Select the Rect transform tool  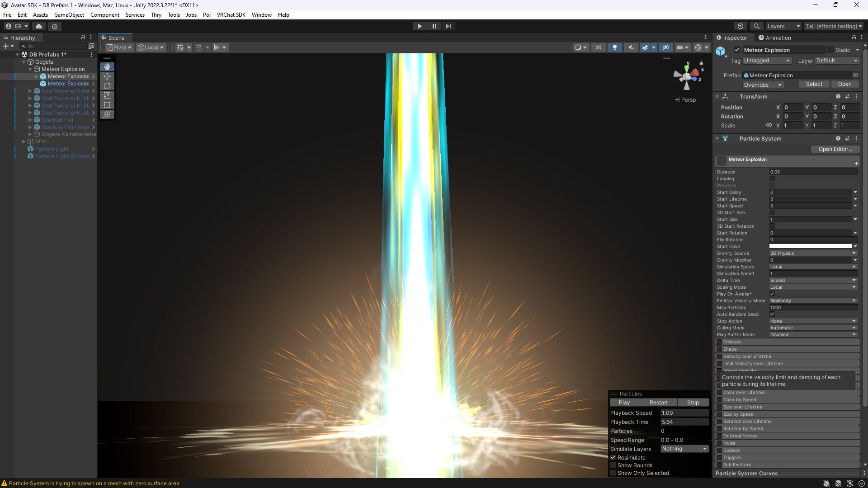(x=107, y=105)
